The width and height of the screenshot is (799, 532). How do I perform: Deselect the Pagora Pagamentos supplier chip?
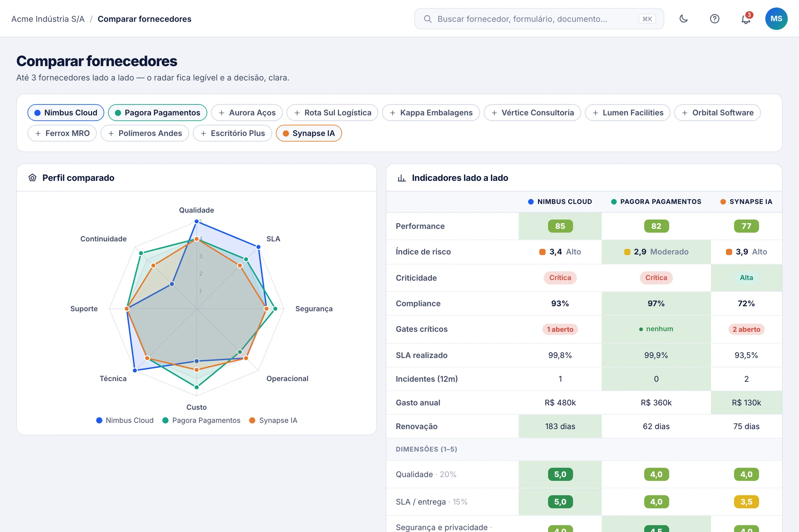(x=158, y=112)
